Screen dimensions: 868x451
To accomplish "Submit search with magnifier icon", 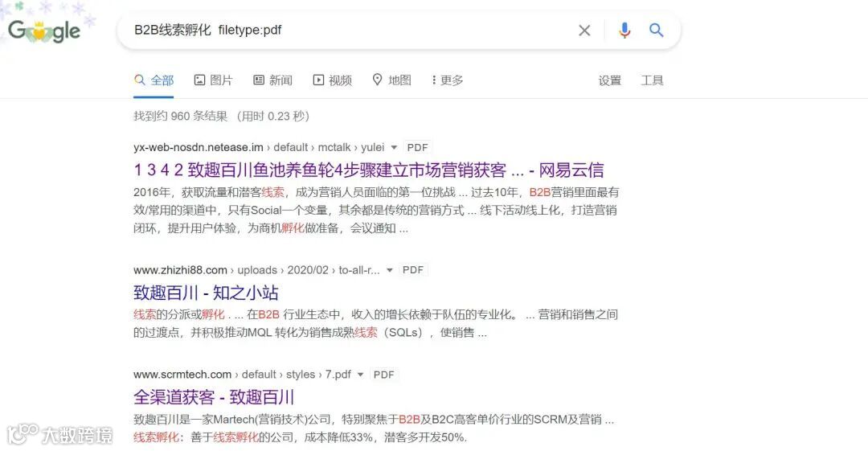I will (x=656, y=30).
